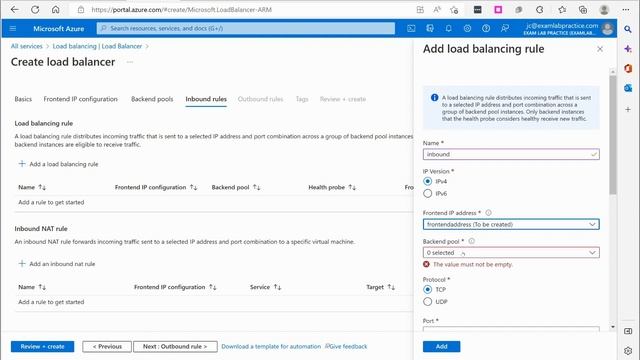Click Azure search resources box

point(246,28)
